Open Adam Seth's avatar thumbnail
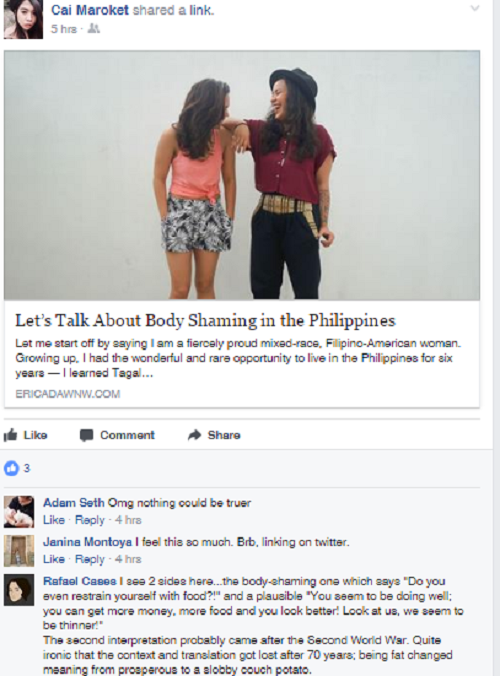500x676 pixels. (x=19, y=512)
